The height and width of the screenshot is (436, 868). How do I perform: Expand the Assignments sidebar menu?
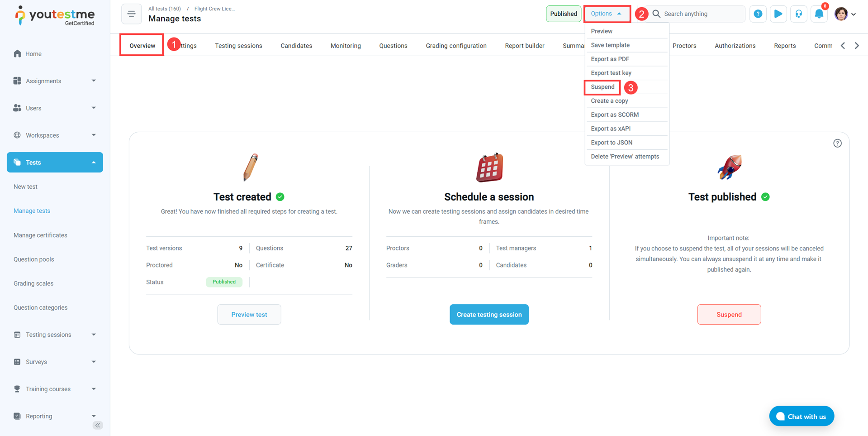[x=55, y=81]
